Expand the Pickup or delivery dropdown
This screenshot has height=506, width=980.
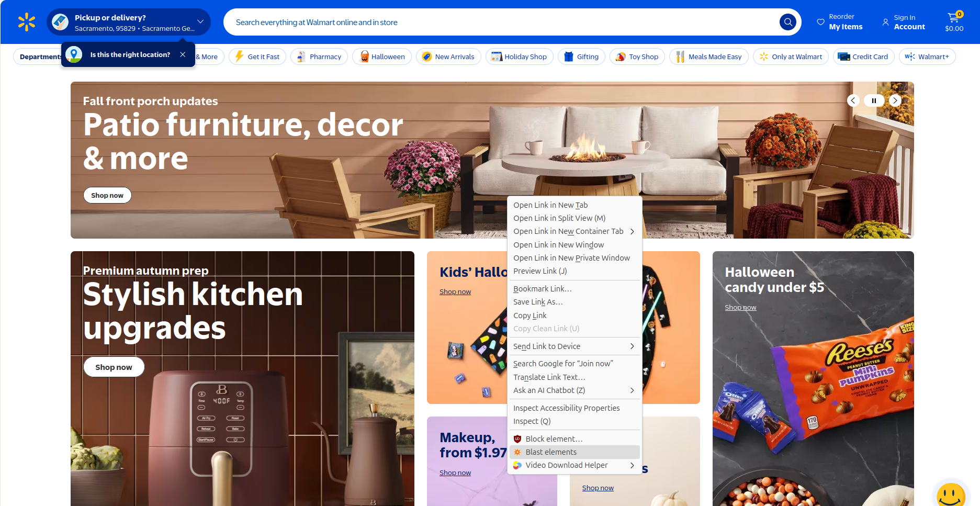tap(129, 22)
